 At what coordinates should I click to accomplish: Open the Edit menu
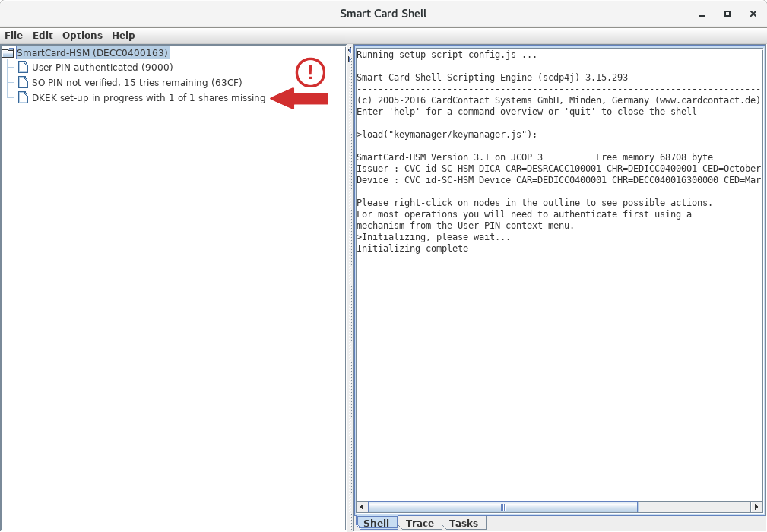point(43,35)
